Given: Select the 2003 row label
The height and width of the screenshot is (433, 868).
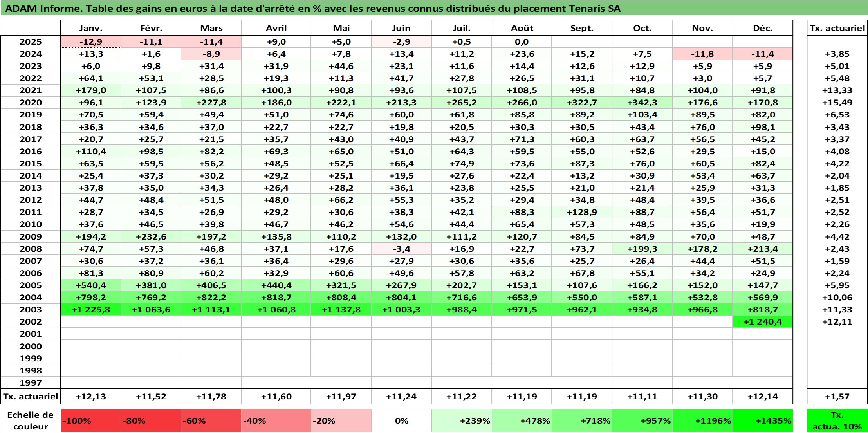Looking at the screenshot, I should click(x=31, y=310).
